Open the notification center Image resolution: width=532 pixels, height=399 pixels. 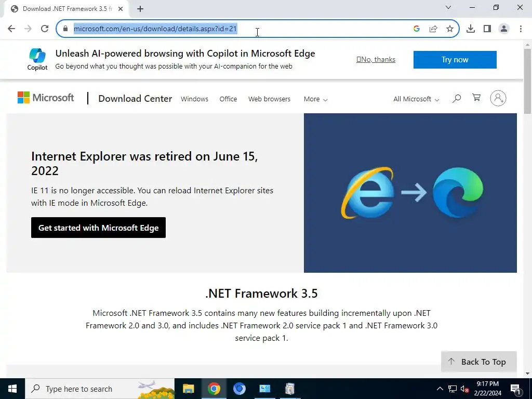coord(515,389)
